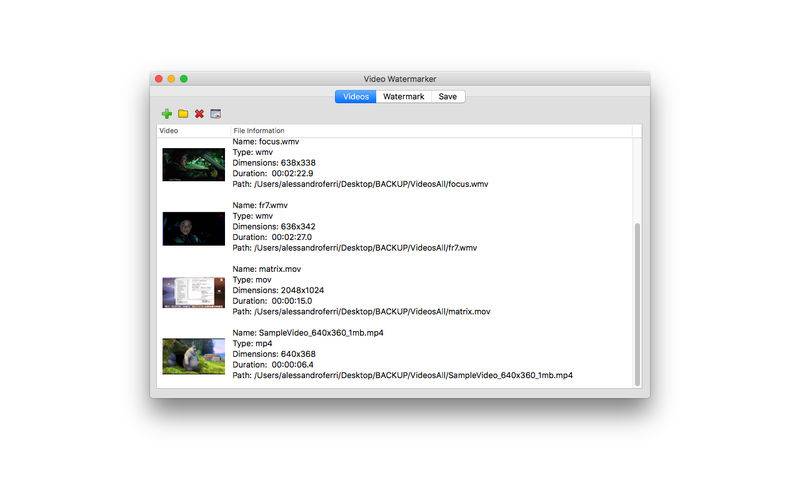Close the Video Watermarker window

pyautogui.click(x=159, y=79)
